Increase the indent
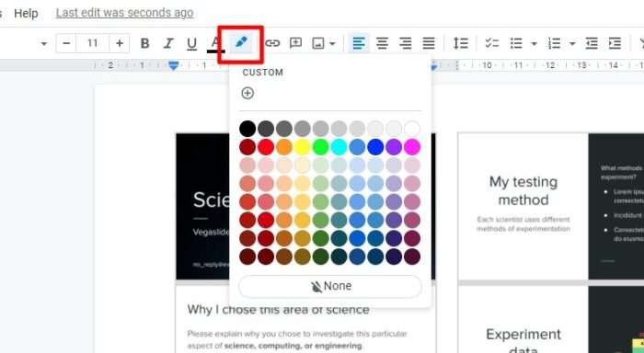Image resolution: width=644 pixels, height=353 pixels. pos(615,43)
